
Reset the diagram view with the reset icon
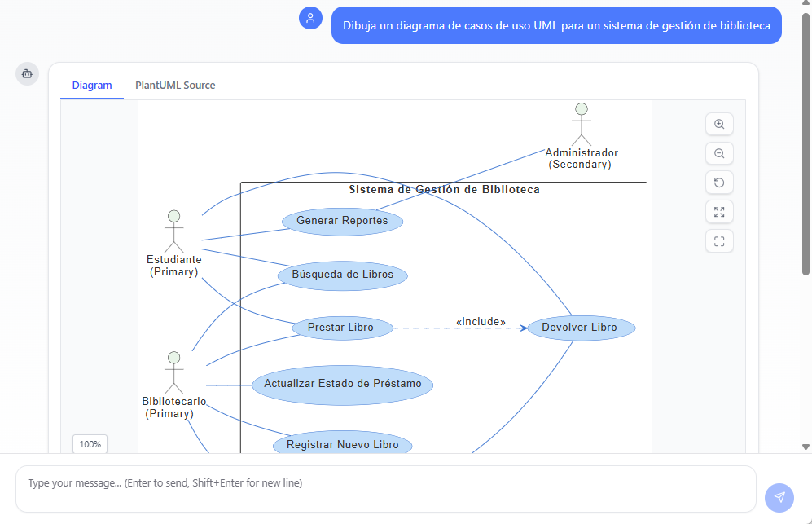tap(718, 183)
